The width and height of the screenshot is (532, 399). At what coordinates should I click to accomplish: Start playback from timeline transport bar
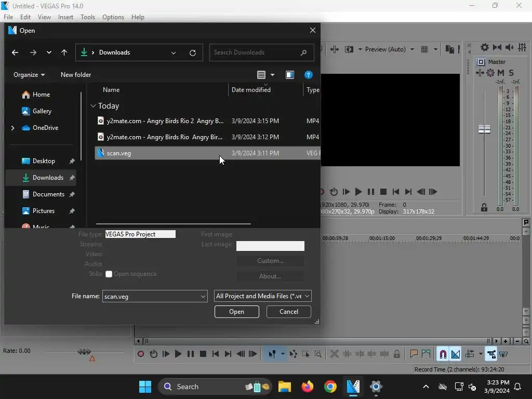[x=178, y=354]
